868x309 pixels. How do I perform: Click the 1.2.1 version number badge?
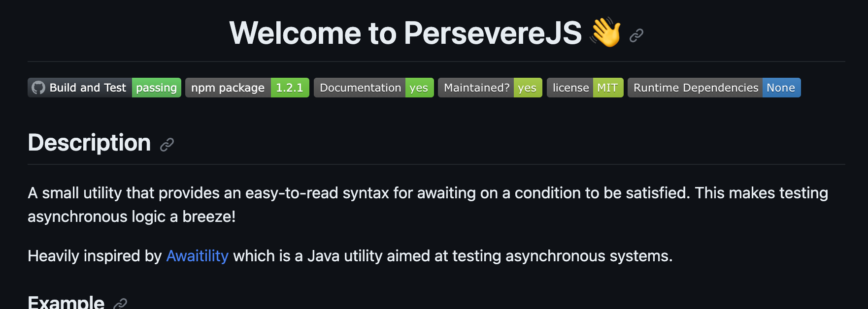coord(289,88)
